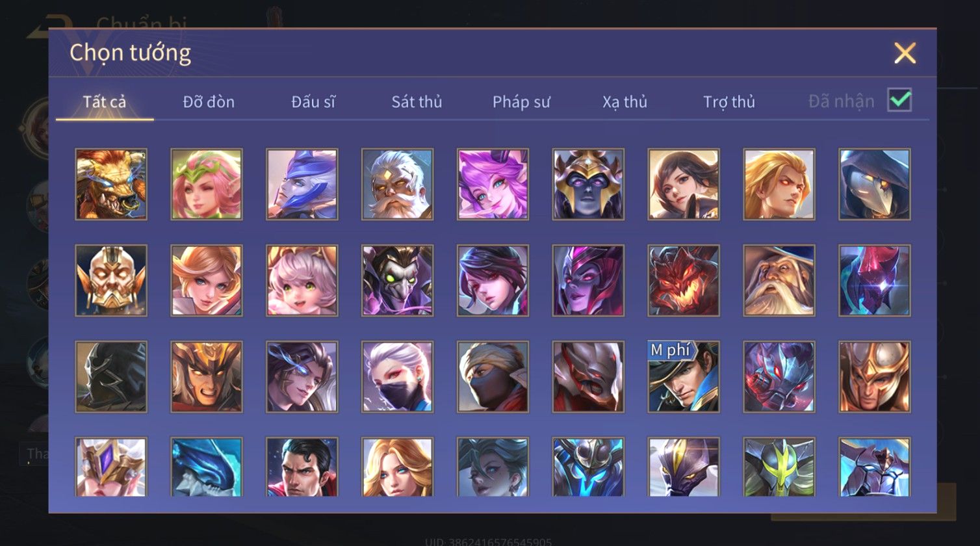Viewport: 980px width, 546px height.
Task: Show the Pháp sư hero category
Action: point(521,102)
